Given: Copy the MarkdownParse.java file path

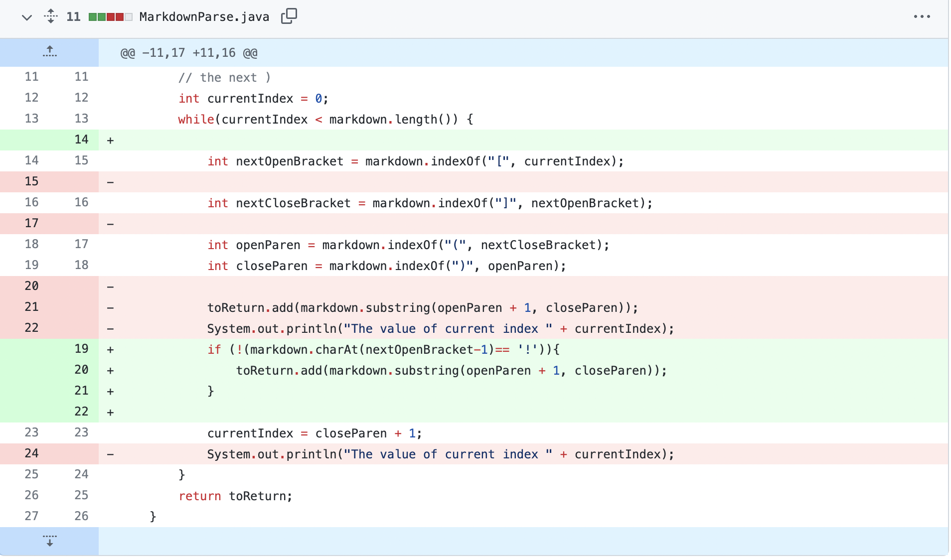Looking at the screenshot, I should click(289, 16).
